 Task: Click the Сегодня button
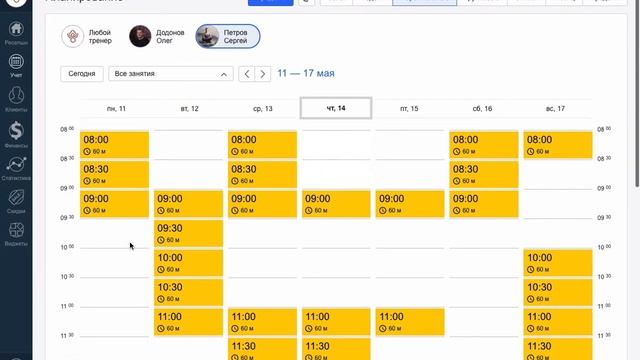click(82, 74)
